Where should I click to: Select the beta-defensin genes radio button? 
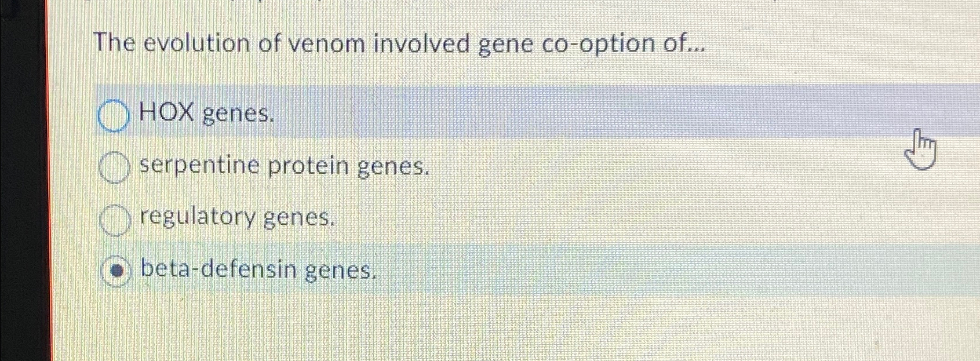click(x=118, y=270)
